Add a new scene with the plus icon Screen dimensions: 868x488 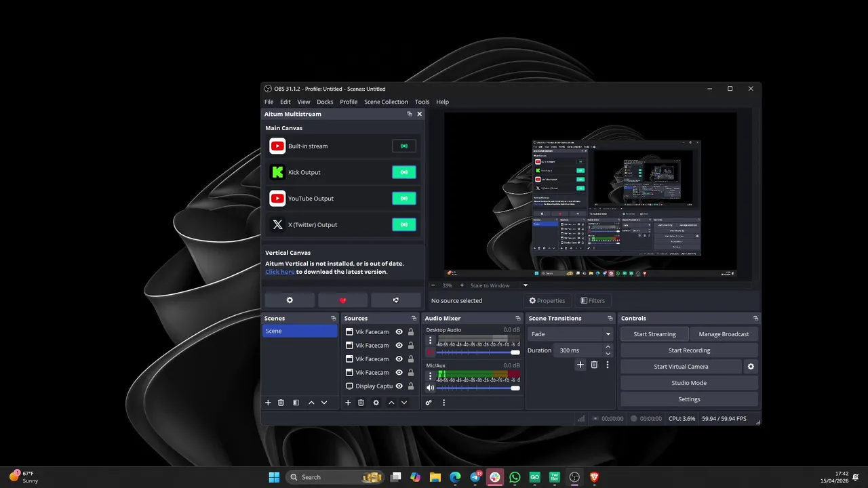(268, 403)
